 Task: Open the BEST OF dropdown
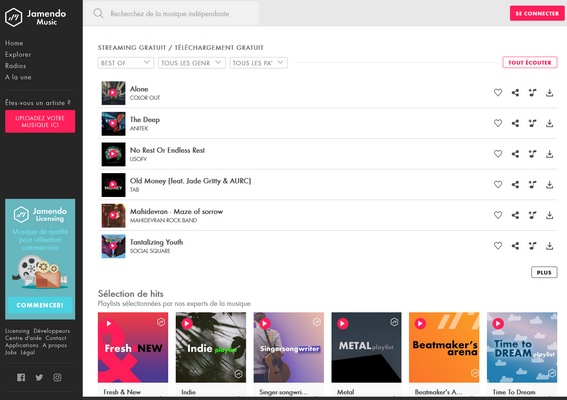pos(126,63)
